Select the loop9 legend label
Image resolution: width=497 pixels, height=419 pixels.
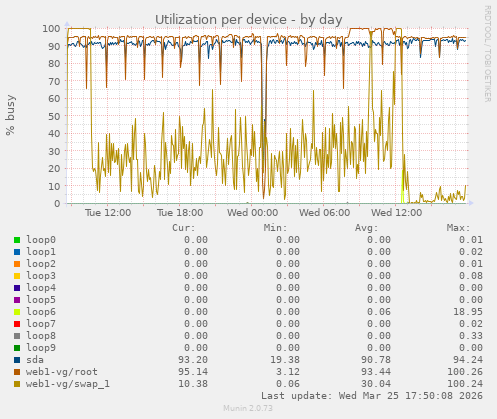pyautogui.click(x=41, y=348)
